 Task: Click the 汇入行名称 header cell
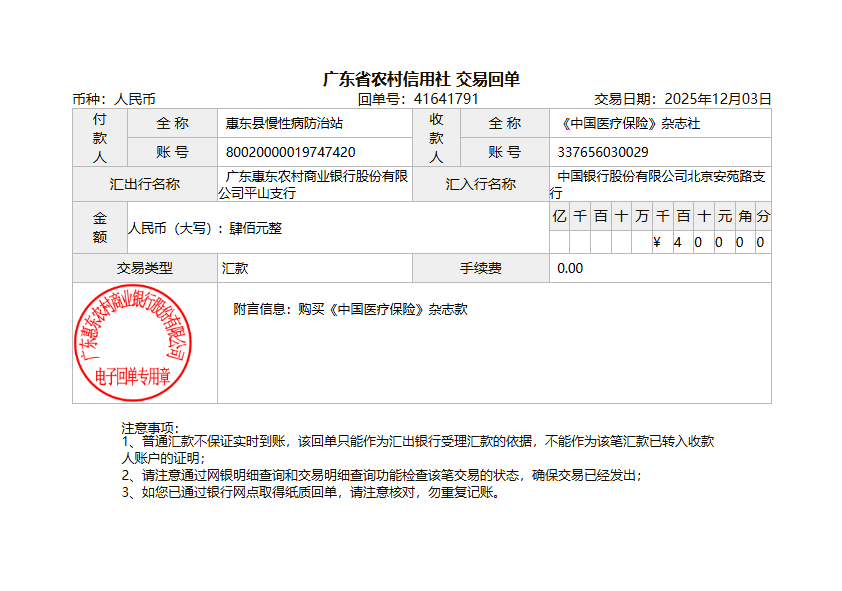coord(481,184)
